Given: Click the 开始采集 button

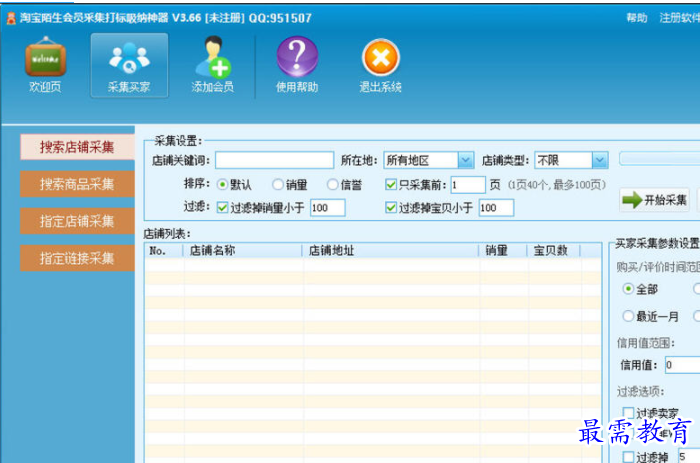Looking at the screenshot, I should 654,200.
